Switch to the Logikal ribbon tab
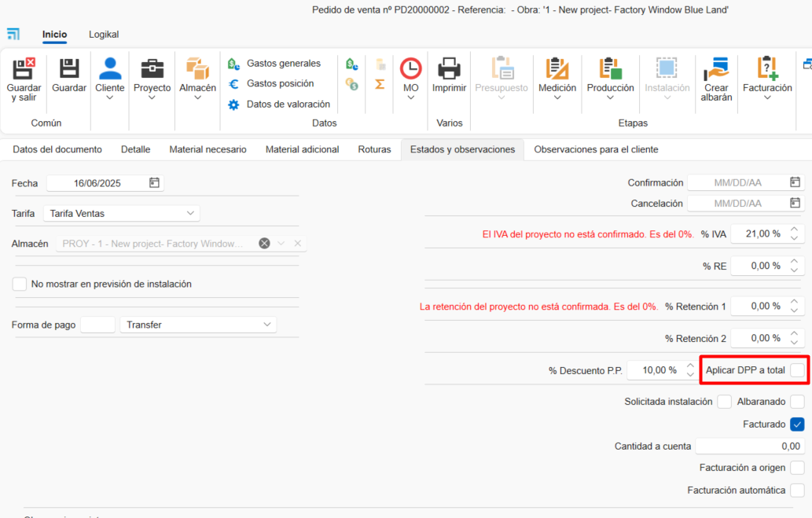The width and height of the screenshot is (812, 518). click(104, 34)
